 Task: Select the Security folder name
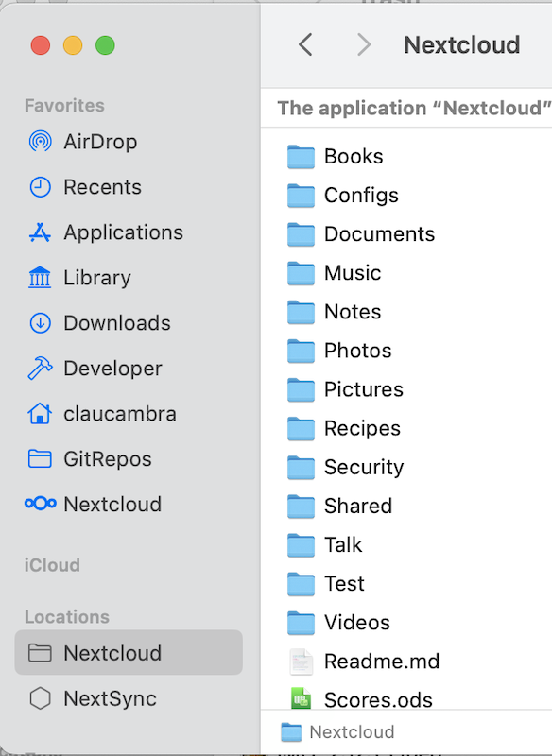click(365, 468)
